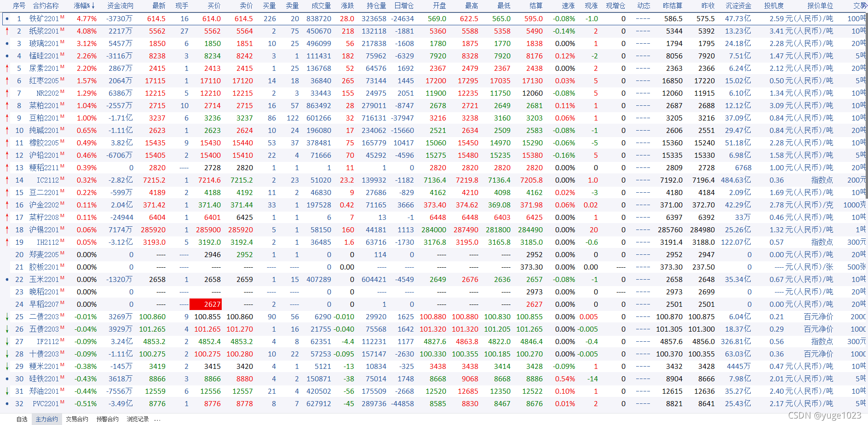Screen dimensions: 868x425
Task: Click the down arrow icon on row 十债2203
Action: [7, 354]
